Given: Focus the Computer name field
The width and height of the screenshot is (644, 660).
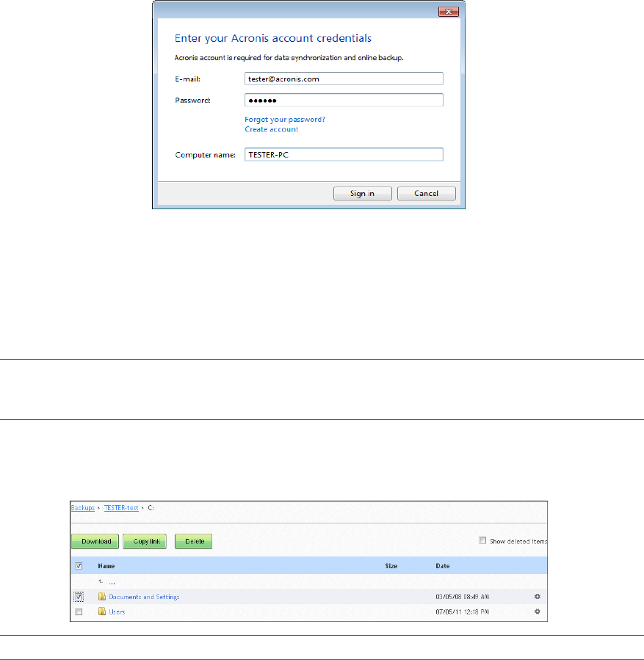Looking at the screenshot, I should click(344, 154).
